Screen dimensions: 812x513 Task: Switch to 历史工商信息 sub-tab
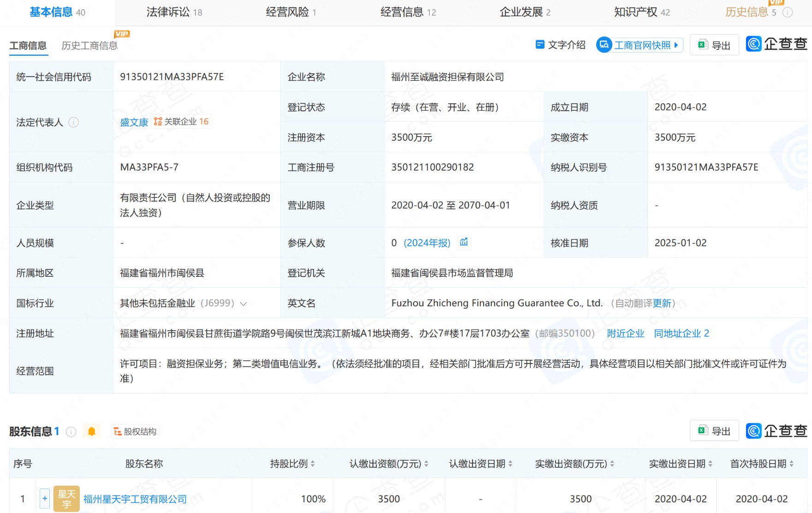point(89,46)
